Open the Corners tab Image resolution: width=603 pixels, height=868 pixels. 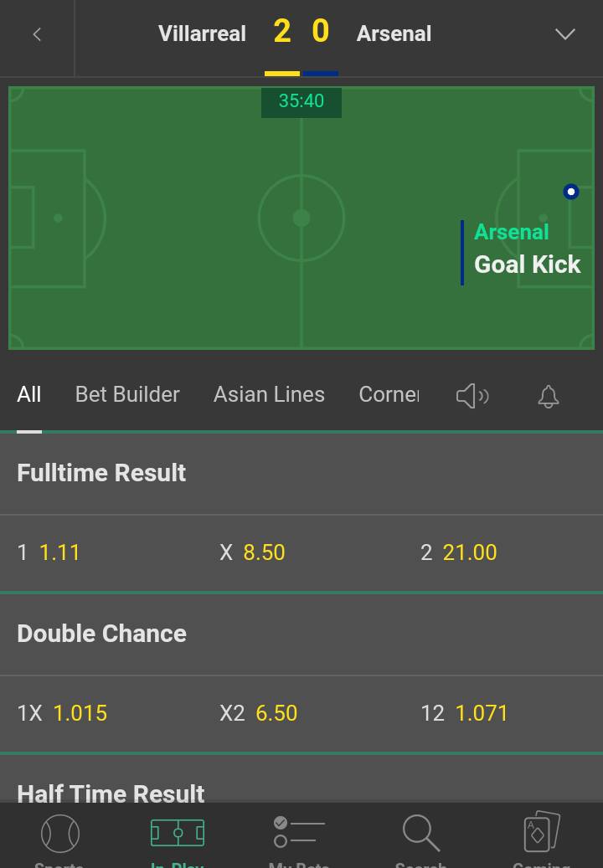click(x=389, y=395)
